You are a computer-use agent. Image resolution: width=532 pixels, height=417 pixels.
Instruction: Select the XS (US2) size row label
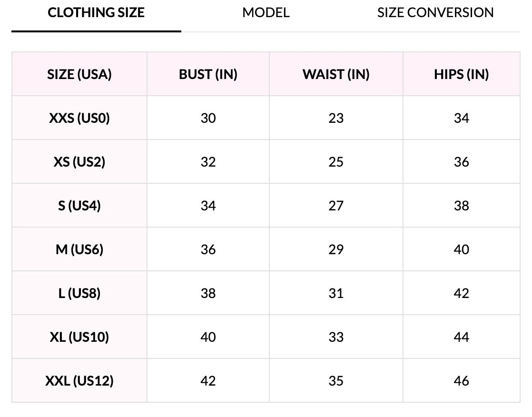pos(79,162)
